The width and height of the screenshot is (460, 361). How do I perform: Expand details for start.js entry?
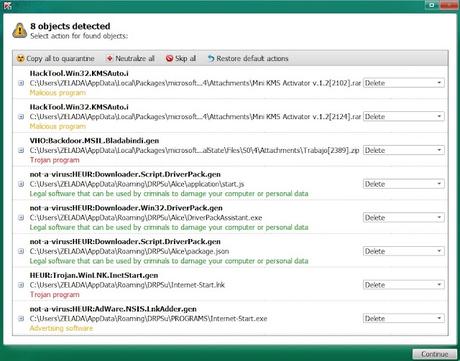(21, 184)
